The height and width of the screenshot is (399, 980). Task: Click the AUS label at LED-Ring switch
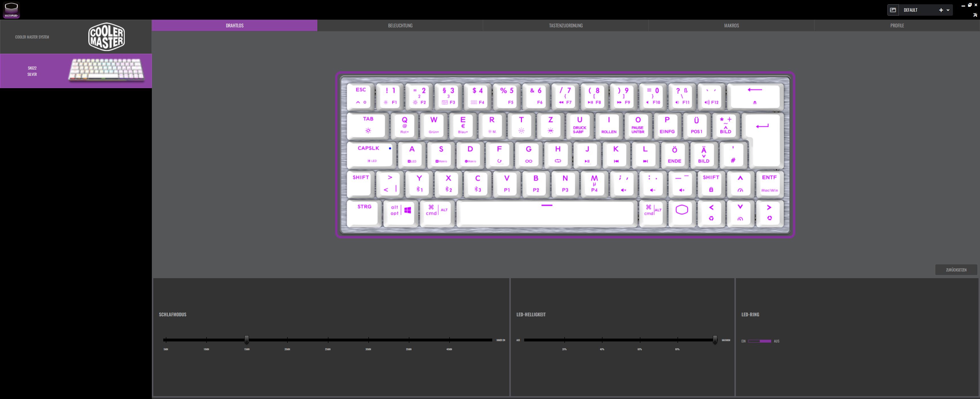pyautogui.click(x=777, y=341)
